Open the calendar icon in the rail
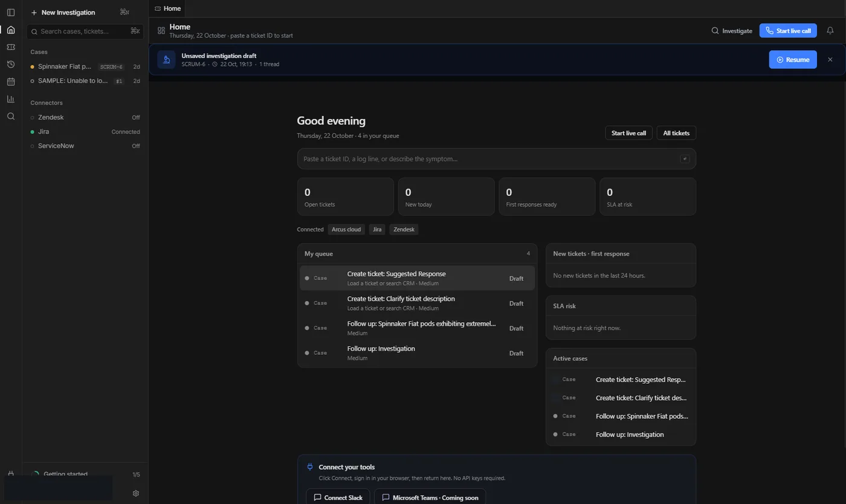846x504 pixels. [11, 82]
